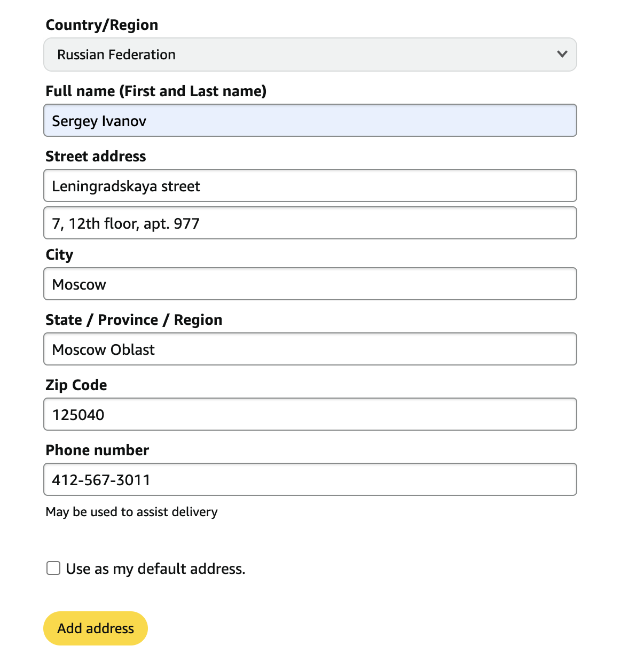The width and height of the screenshot is (644, 669).
Task: Click the Street address label
Action: (x=96, y=157)
